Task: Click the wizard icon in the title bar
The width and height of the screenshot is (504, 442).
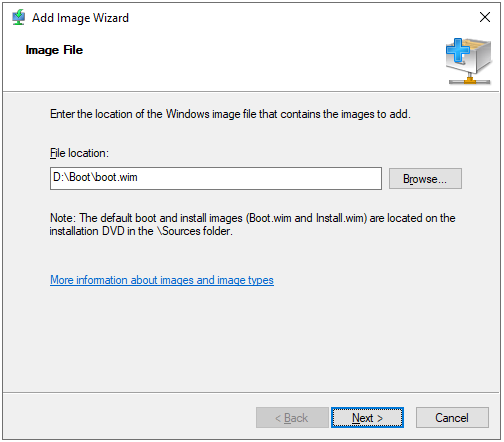Action: (19, 17)
